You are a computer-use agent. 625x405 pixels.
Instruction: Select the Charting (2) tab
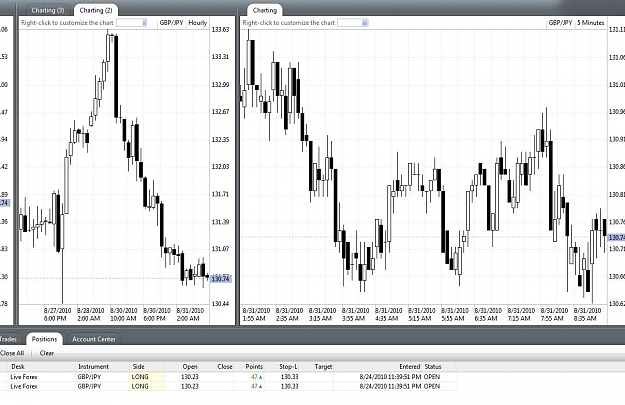coord(96,10)
